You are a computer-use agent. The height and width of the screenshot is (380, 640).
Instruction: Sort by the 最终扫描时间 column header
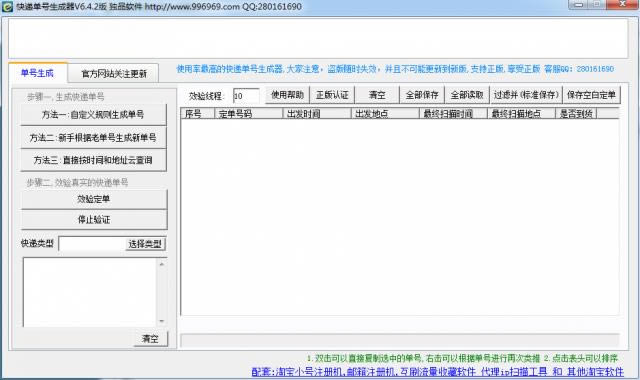click(453, 114)
